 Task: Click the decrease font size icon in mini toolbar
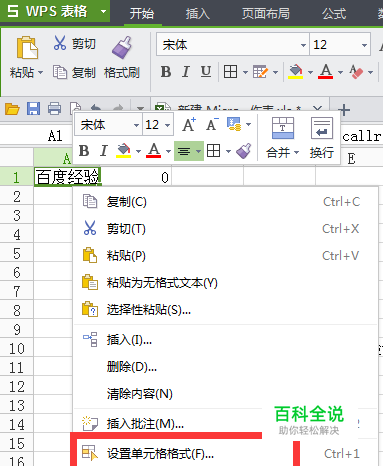coord(212,125)
